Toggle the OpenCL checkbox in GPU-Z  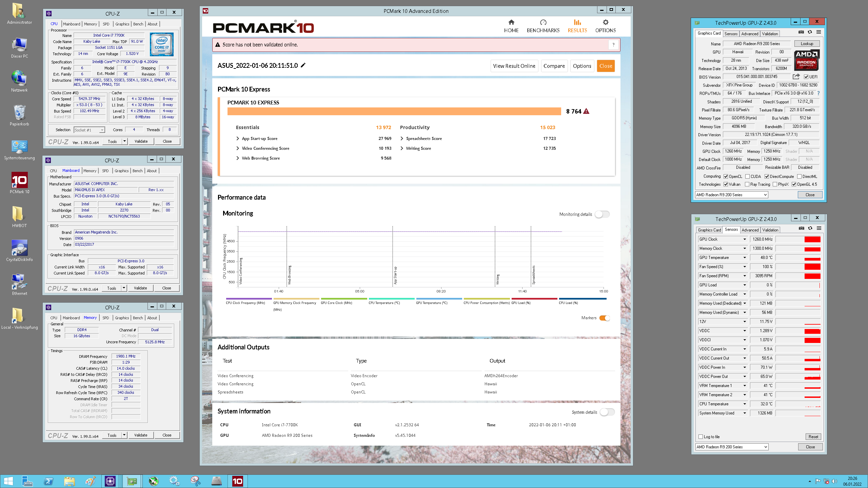pos(726,177)
